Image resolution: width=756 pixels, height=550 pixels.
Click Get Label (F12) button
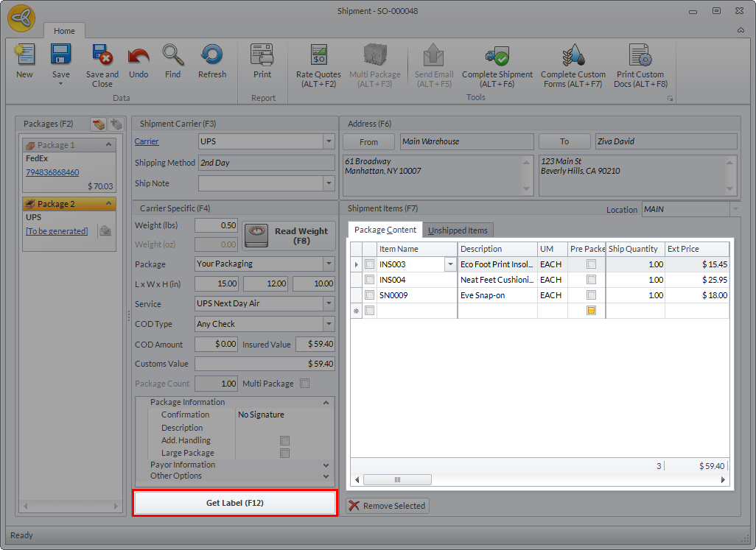[235, 503]
